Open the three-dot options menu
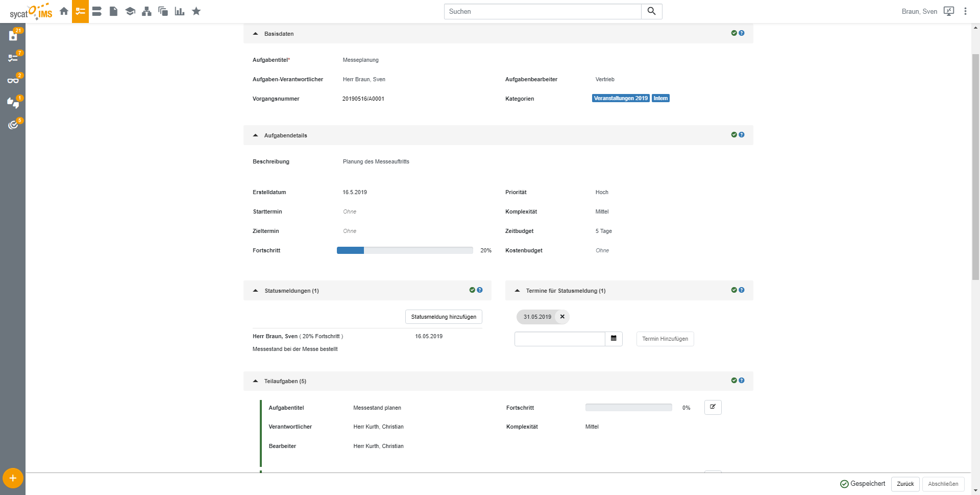980x495 pixels. click(965, 11)
